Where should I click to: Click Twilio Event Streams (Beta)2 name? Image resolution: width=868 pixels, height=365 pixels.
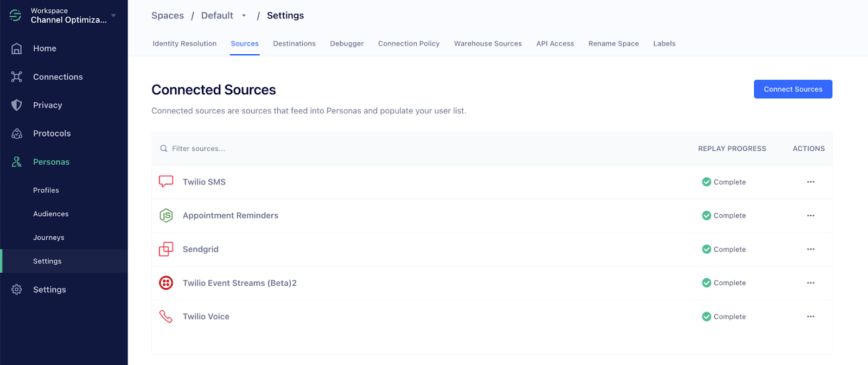(240, 283)
